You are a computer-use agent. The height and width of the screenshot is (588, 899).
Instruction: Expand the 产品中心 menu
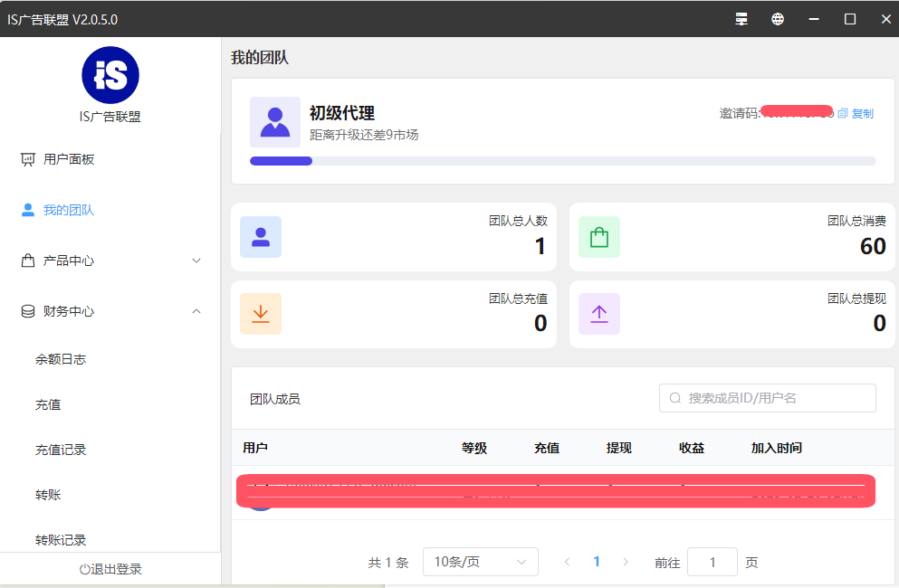coord(110,261)
